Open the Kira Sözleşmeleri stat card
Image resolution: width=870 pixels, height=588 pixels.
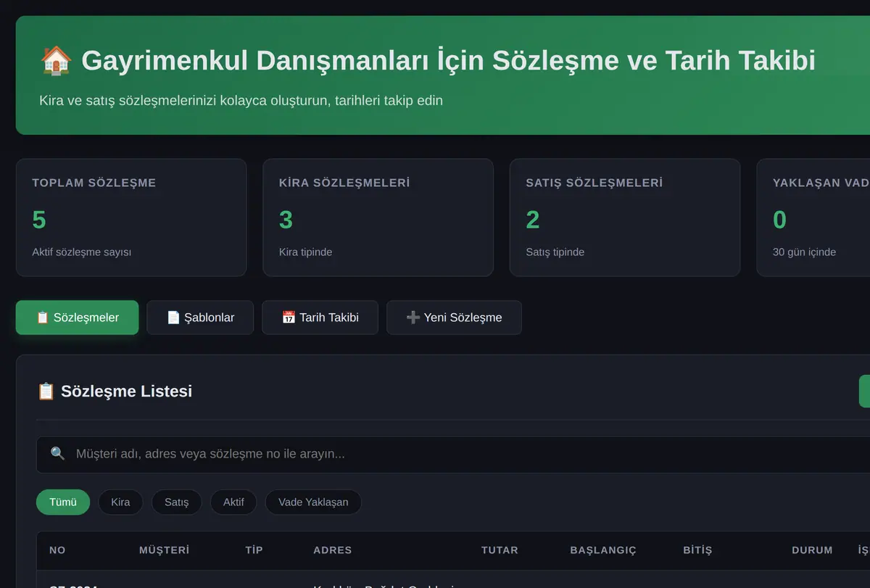tap(378, 218)
